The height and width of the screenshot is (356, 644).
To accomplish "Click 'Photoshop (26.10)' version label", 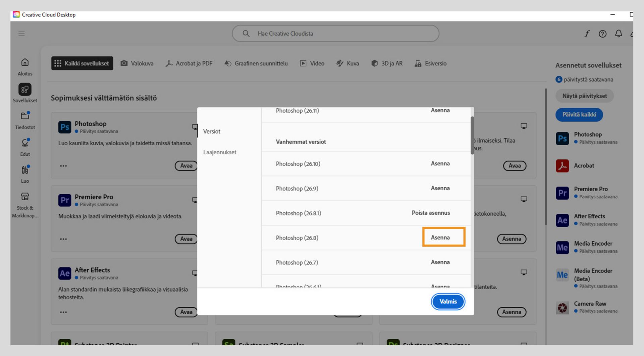I will [x=298, y=164].
